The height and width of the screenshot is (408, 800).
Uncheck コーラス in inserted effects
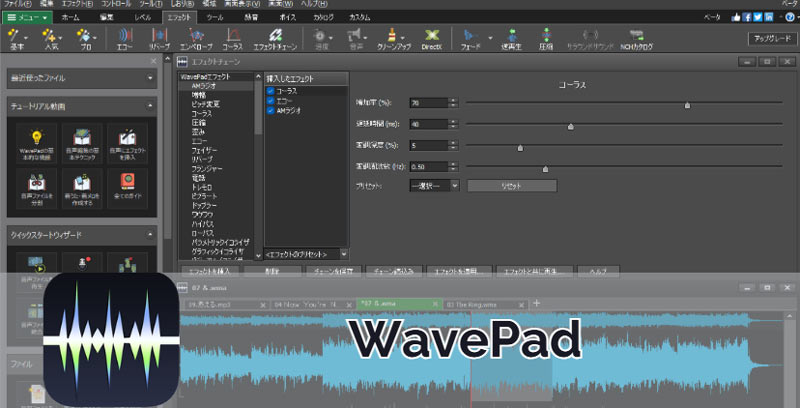point(270,91)
